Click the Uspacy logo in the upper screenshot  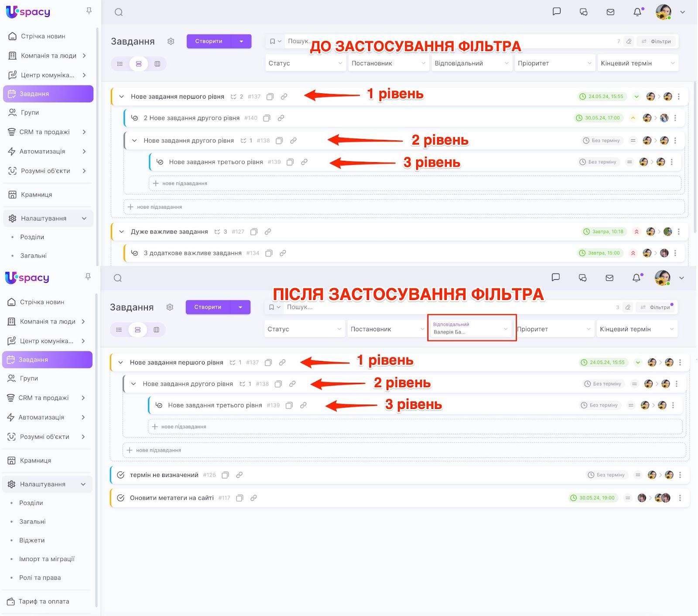tap(28, 12)
